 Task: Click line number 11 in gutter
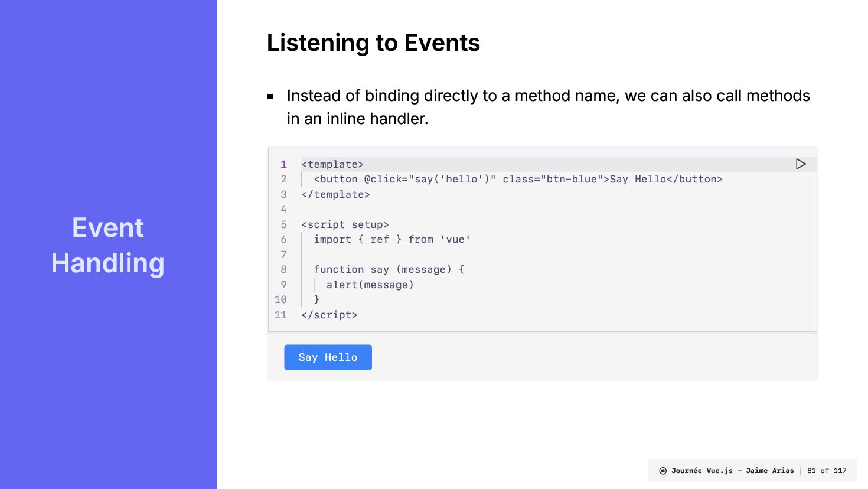pyautogui.click(x=280, y=315)
